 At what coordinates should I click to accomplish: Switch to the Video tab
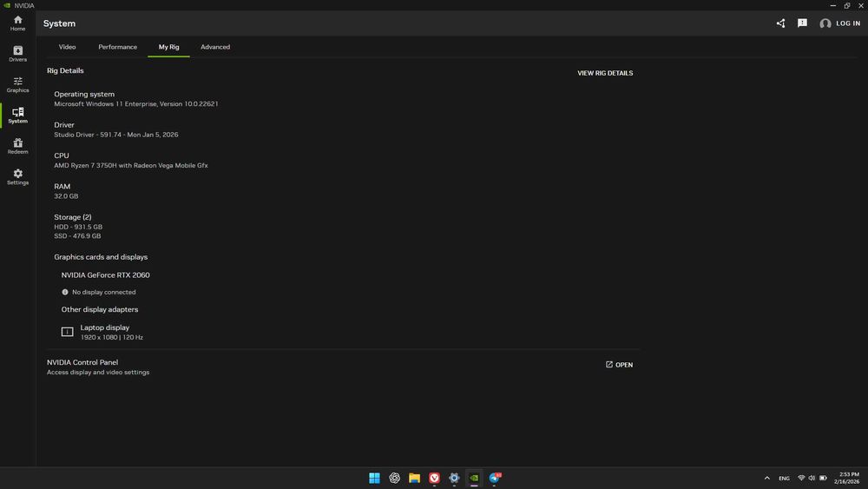pos(67,47)
